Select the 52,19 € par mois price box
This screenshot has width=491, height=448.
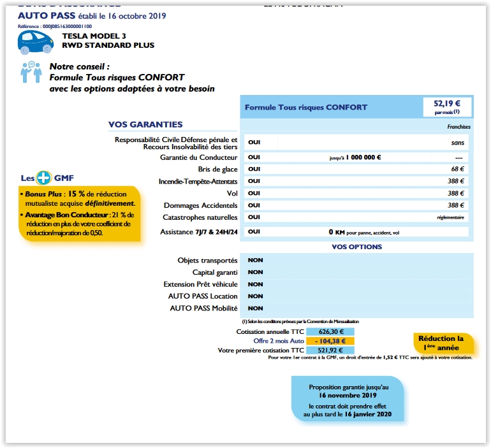click(447, 107)
